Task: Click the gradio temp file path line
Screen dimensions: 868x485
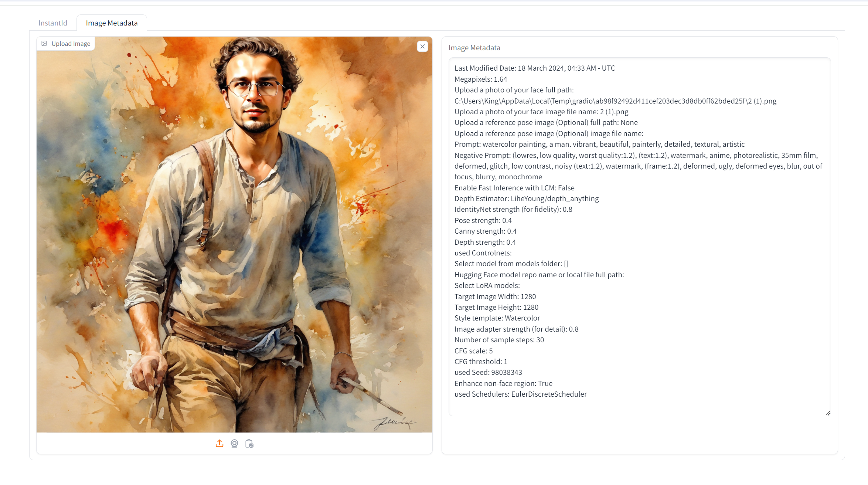Action: tap(615, 101)
